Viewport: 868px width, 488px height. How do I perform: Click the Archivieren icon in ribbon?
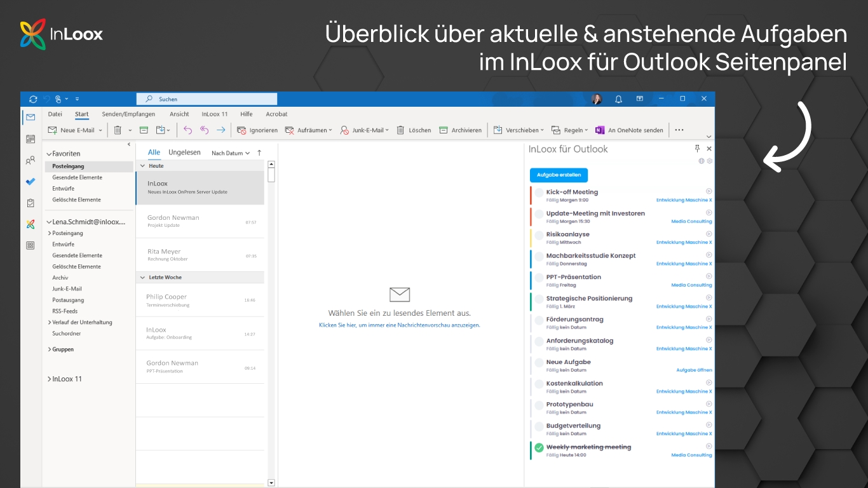pyautogui.click(x=444, y=130)
